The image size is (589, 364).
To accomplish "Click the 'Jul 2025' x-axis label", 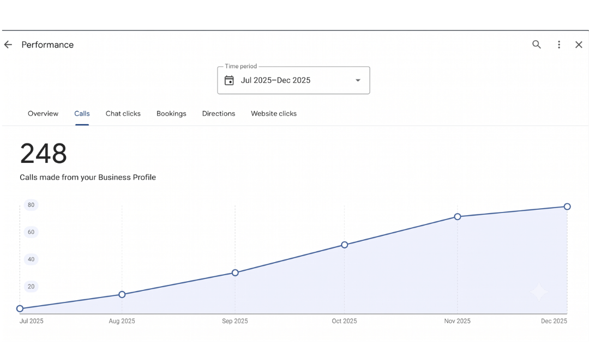I will pos(32,321).
